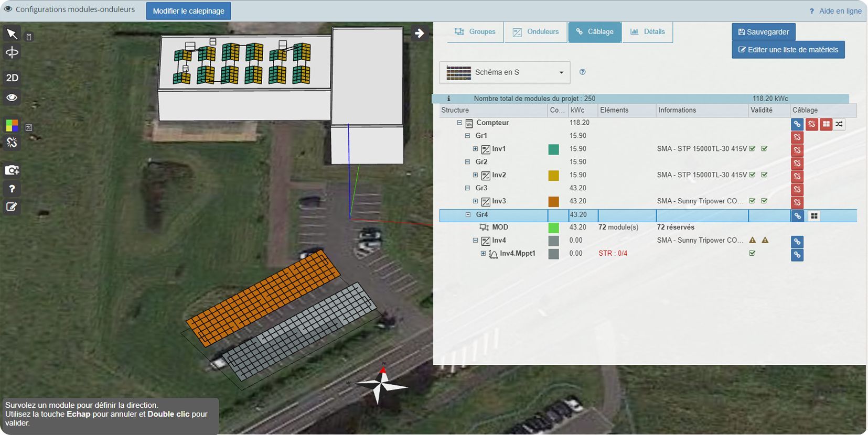Image resolution: width=868 pixels, height=435 pixels.
Task: Click the broken-link unwire tool in the left toolbar
Action: click(12, 143)
